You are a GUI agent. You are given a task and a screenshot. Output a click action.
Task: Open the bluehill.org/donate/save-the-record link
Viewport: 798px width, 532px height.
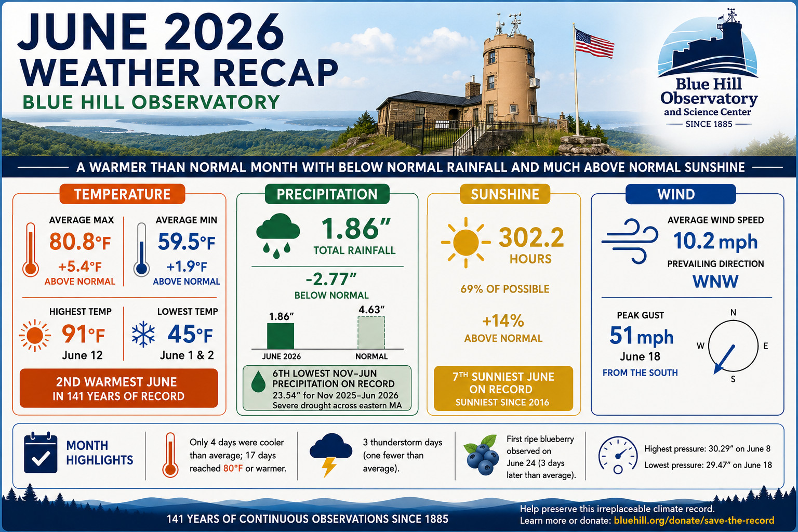pyautogui.click(x=694, y=521)
